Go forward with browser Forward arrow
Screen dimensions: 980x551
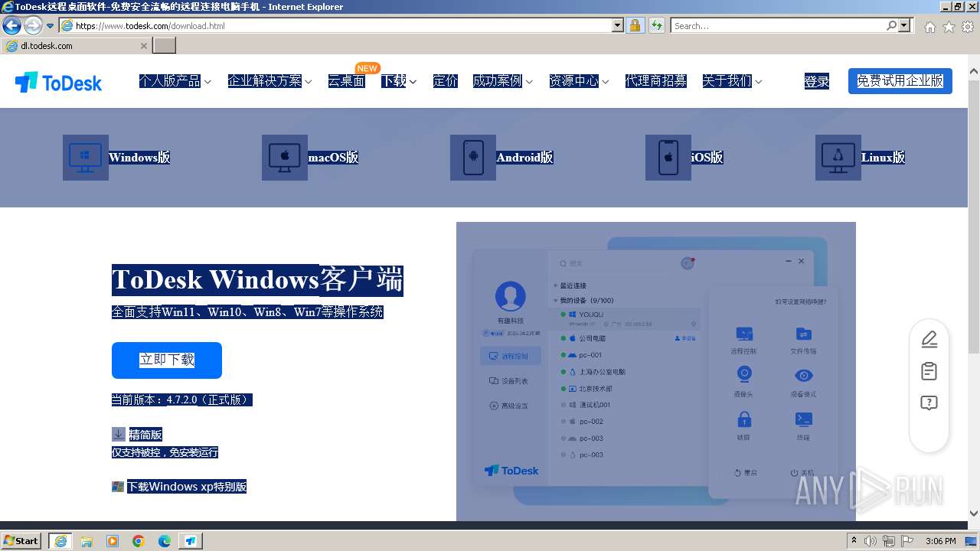(x=33, y=25)
